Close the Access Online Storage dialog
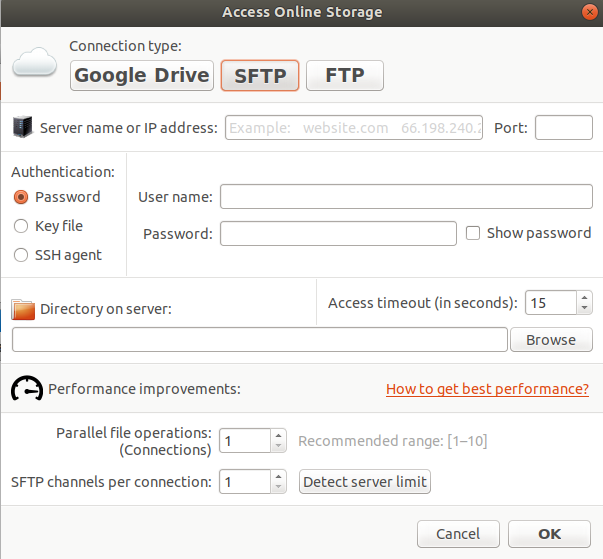 (x=590, y=12)
